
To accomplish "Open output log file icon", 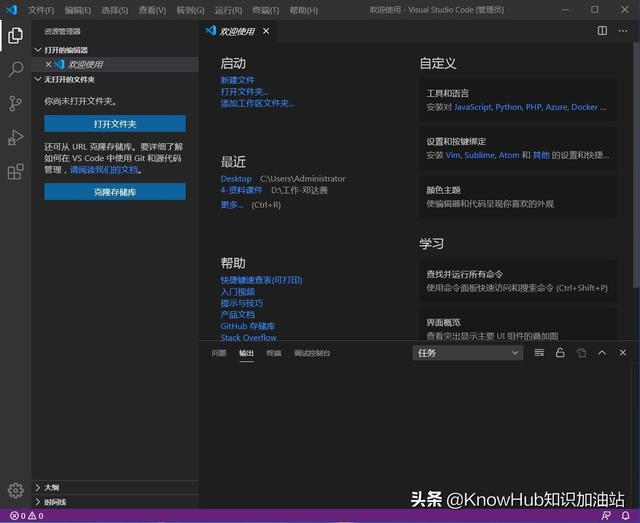I will pos(581,353).
